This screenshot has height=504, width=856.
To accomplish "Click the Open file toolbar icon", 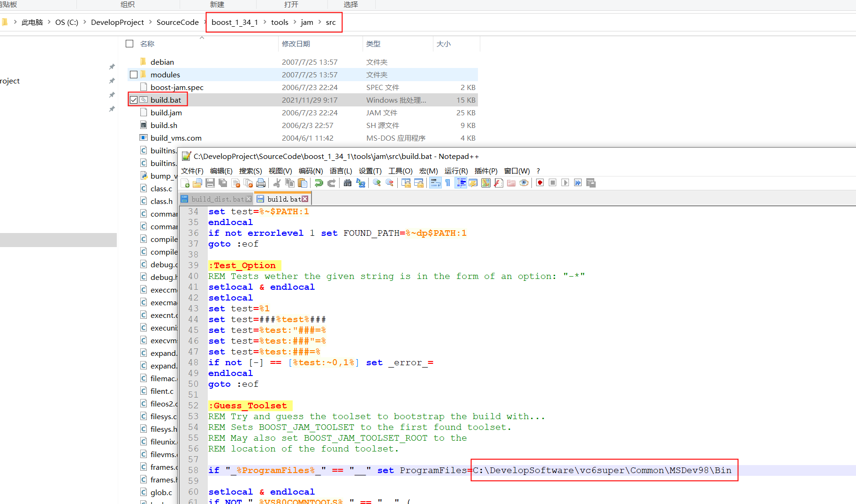I will [197, 183].
